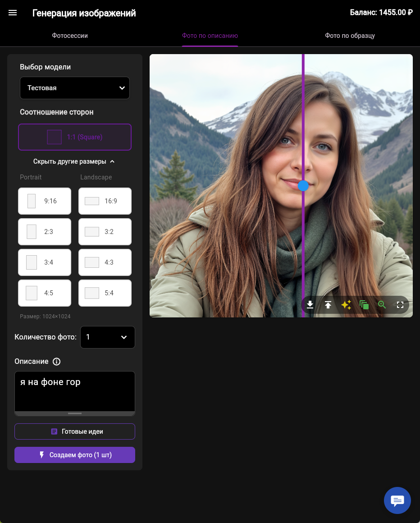Open the hamburger navigation menu
Viewport: 420px width, 523px height.
[x=13, y=13]
